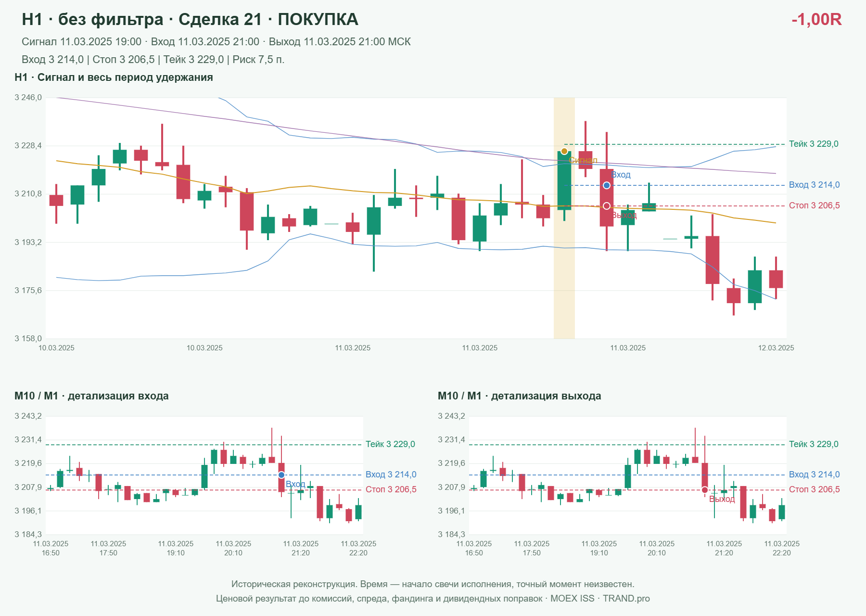Click the "Вход 3 214,0" label beside the H1 chart
866x616 pixels.
[x=814, y=185]
